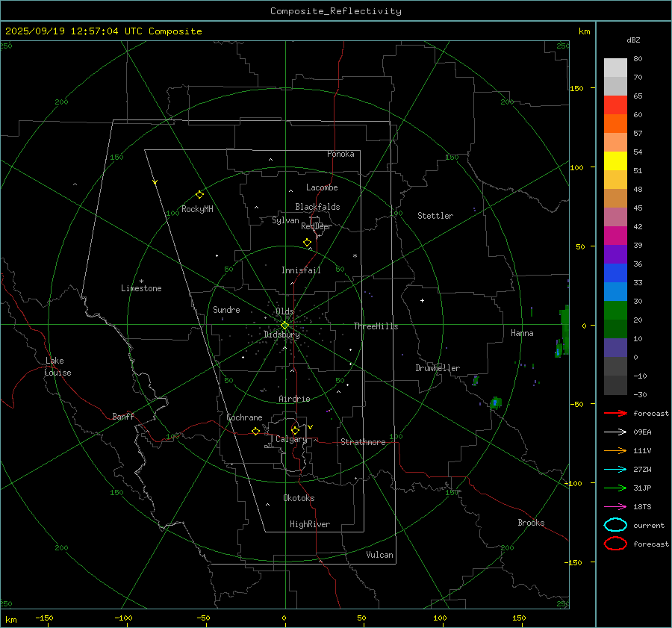Click the cyan 27ZW arrow in legend

(x=615, y=469)
